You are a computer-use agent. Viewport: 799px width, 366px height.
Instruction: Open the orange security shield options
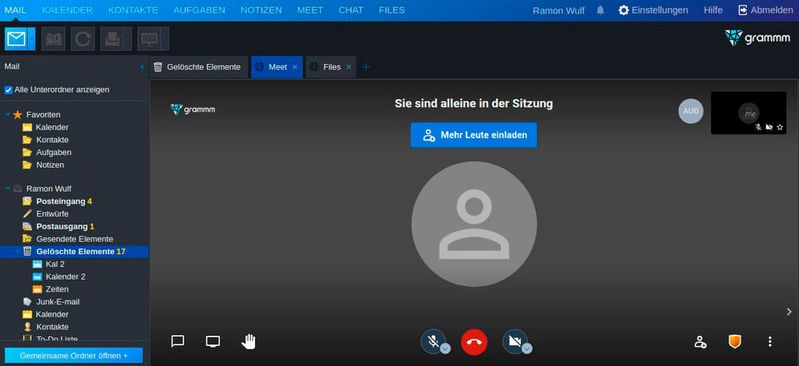pos(735,342)
